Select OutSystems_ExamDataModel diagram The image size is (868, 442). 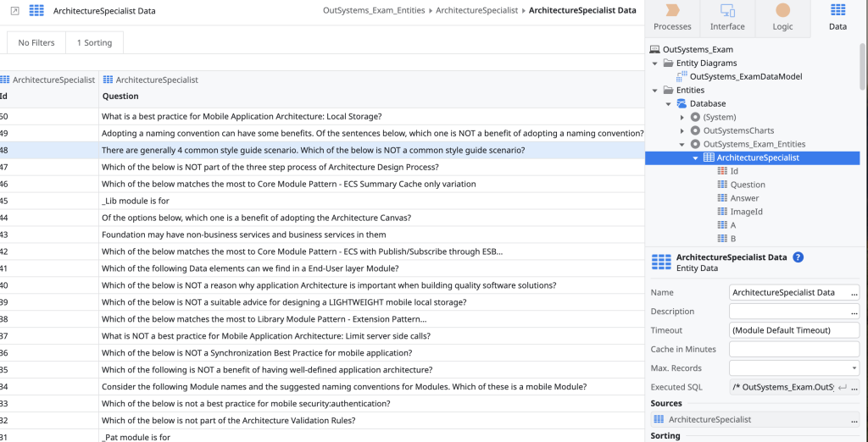click(x=746, y=77)
